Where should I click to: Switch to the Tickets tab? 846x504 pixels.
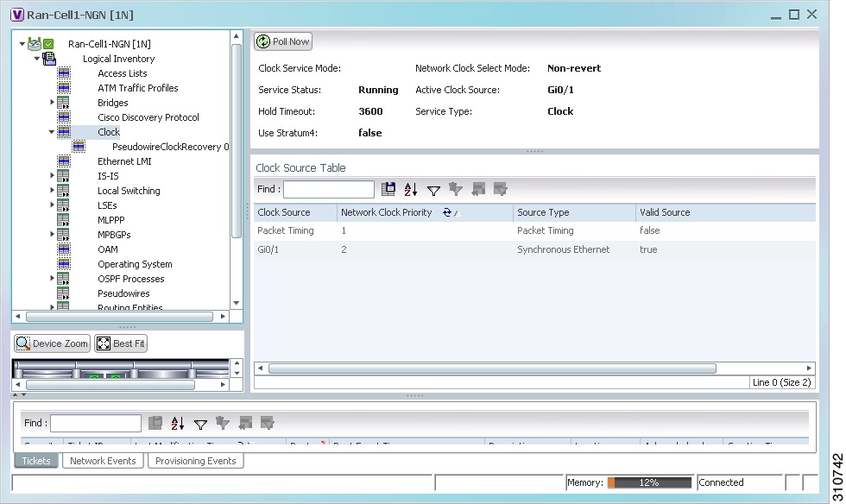(36, 461)
